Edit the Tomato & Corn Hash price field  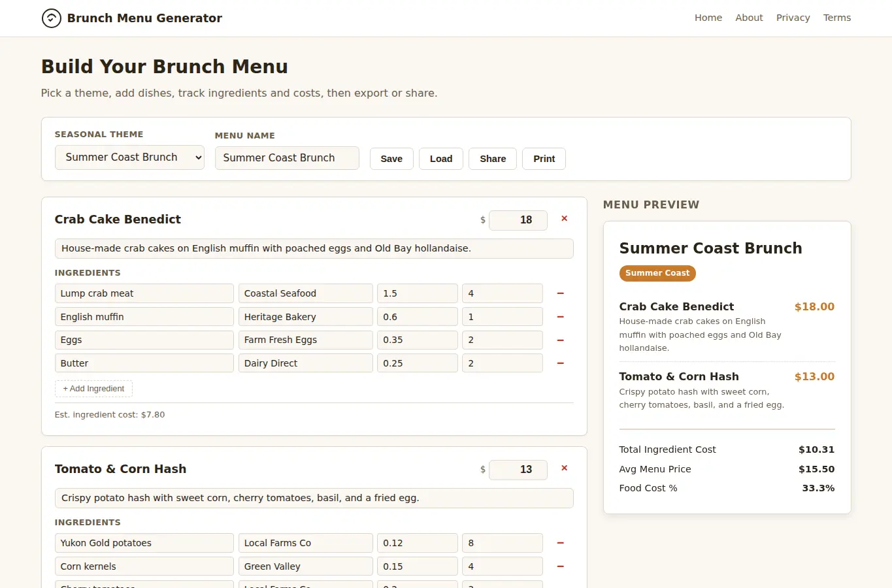[518, 470]
